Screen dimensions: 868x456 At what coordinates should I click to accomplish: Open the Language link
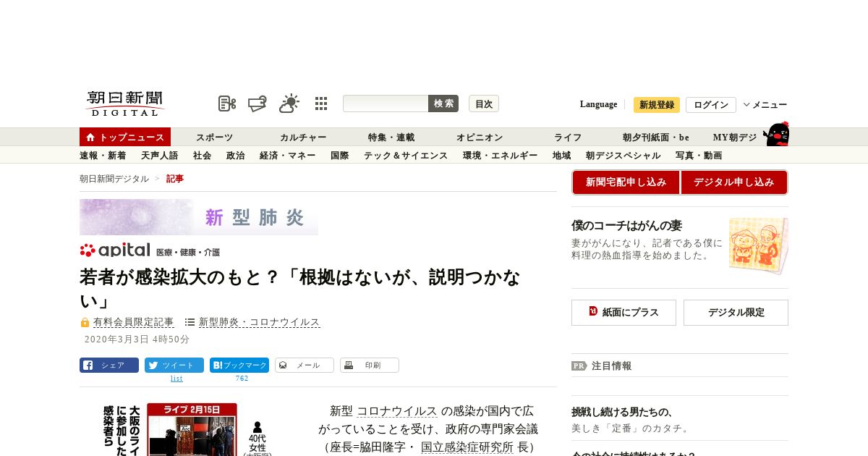[598, 104]
